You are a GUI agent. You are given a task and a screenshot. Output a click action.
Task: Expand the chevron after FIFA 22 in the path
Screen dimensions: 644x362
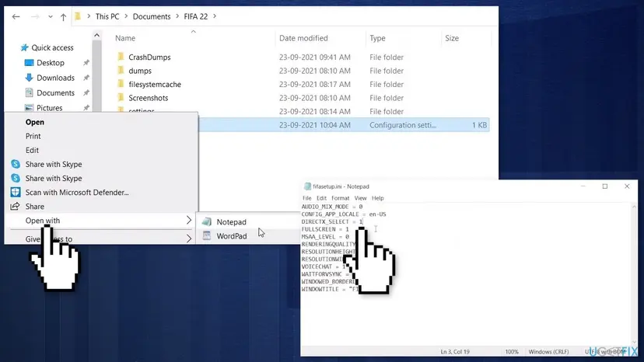pyautogui.click(x=215, y=16)
